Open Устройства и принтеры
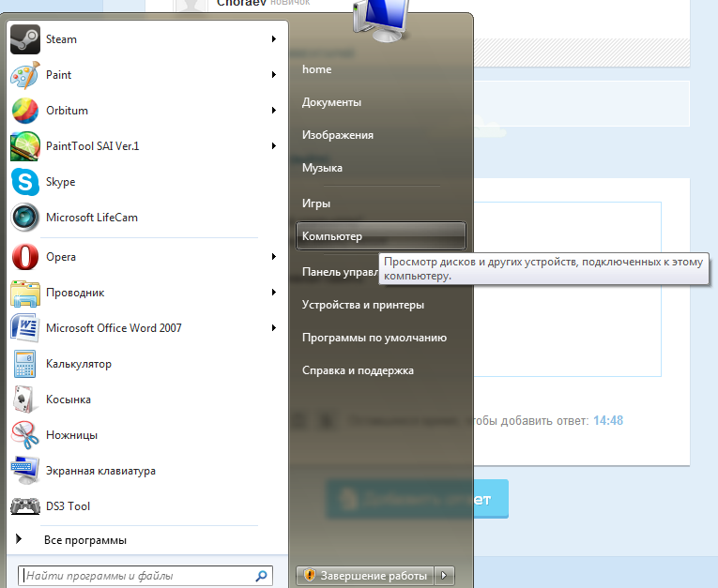718x588 pixels. pyautogui.click(x=362, y=305)
